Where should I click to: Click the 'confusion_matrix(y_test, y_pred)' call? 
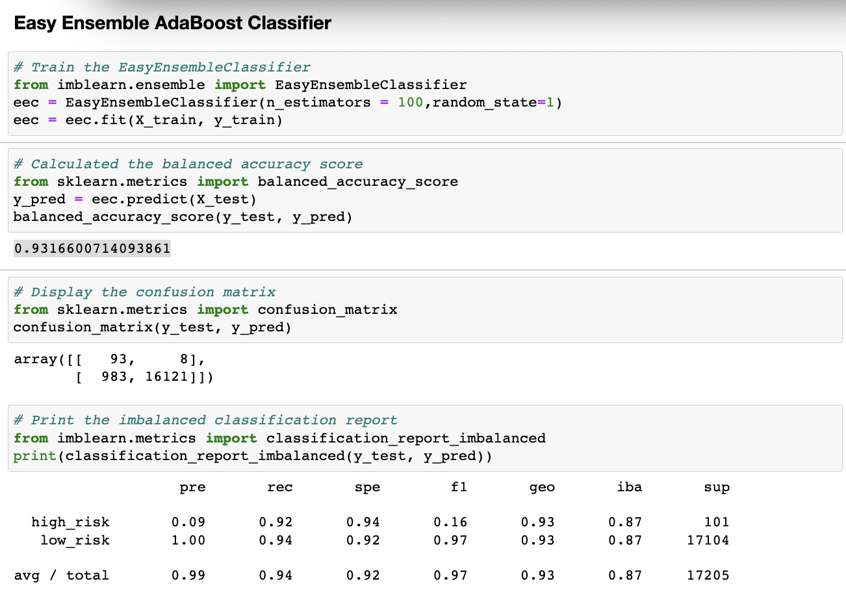pyautogui.click(x=153, y=327)
